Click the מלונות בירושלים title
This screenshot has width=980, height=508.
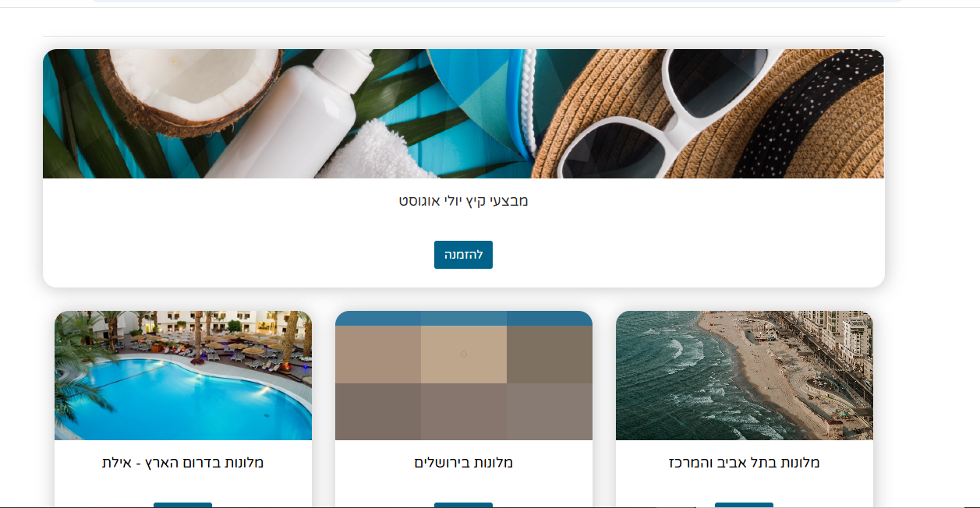(x=464, y=462)
